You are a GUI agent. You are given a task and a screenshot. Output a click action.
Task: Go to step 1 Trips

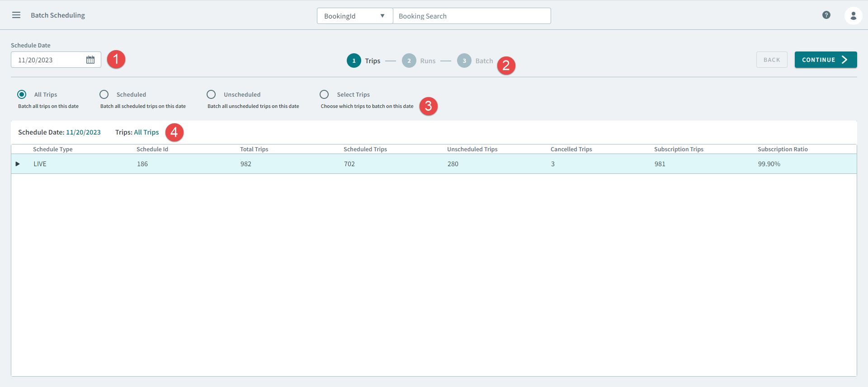tap(363, 61)
